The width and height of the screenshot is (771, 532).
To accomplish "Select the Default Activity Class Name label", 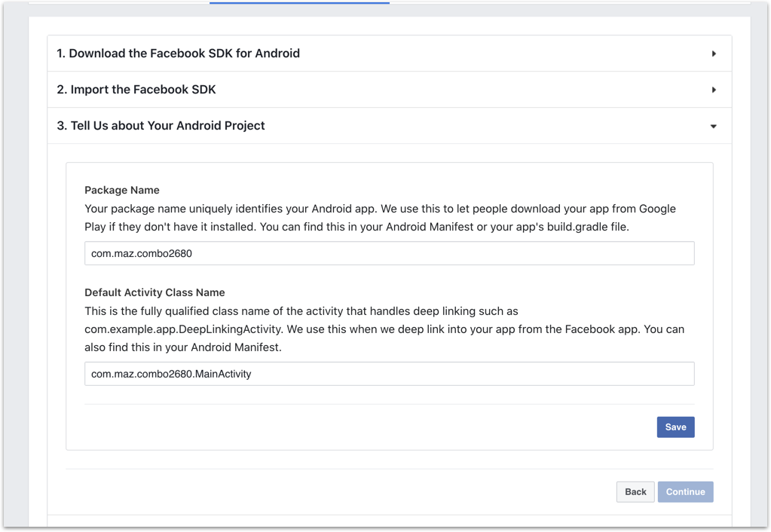I will pyautogui.click(x=155, y=292).
